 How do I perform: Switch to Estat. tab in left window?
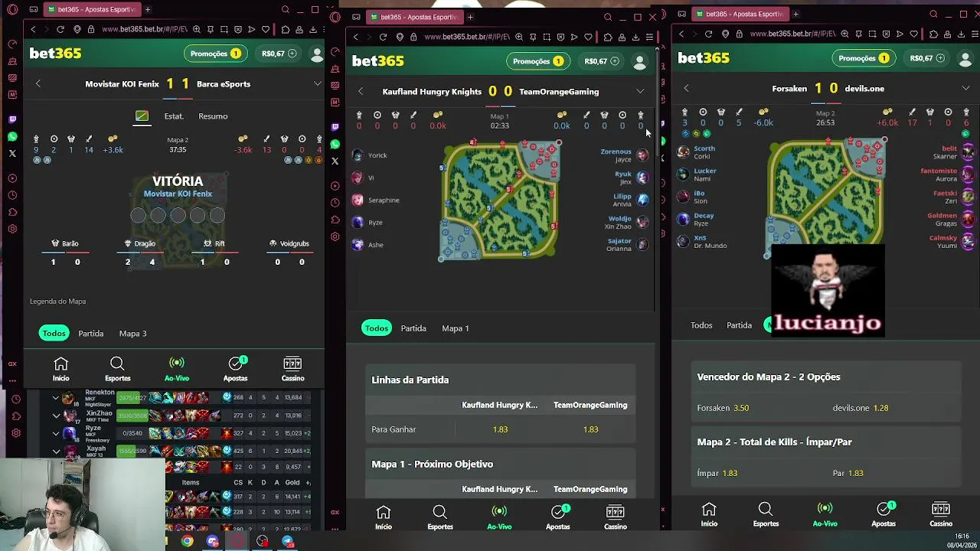(x=174, y=116)
